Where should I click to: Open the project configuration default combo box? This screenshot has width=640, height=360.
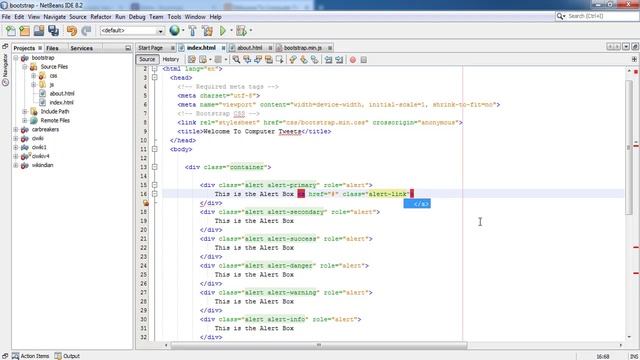[132, 31]
